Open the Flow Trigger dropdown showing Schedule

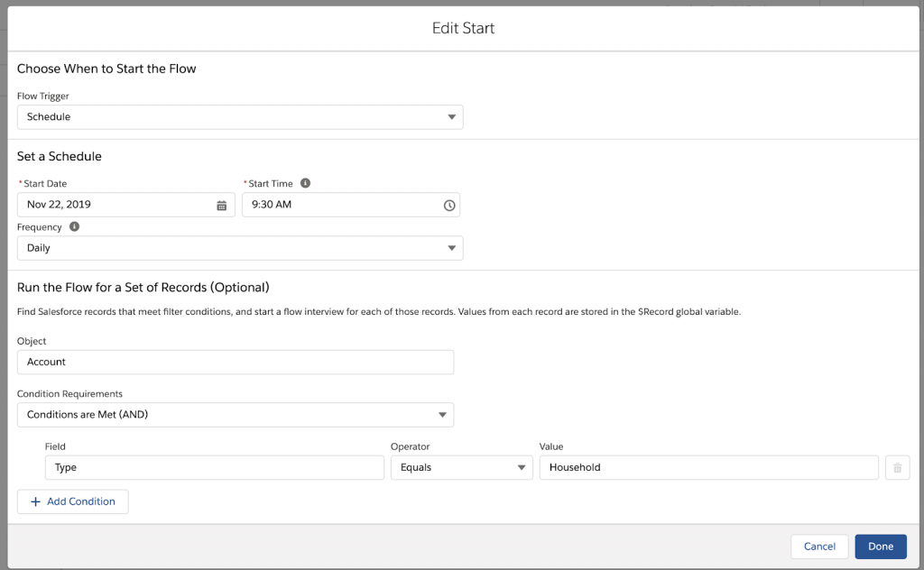click(x=239, y=117)
